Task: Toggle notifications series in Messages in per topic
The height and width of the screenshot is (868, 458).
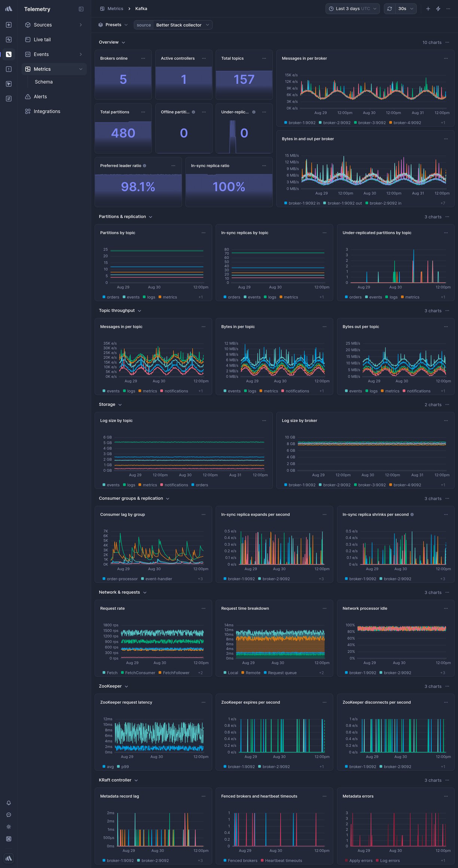Action: click(x=174, y=391)
